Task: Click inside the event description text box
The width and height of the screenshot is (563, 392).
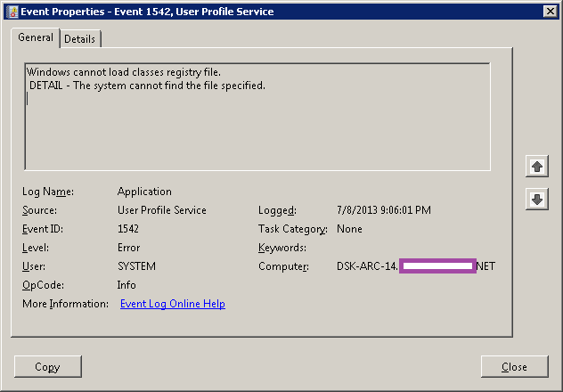Action: click(x=257, y=134)
